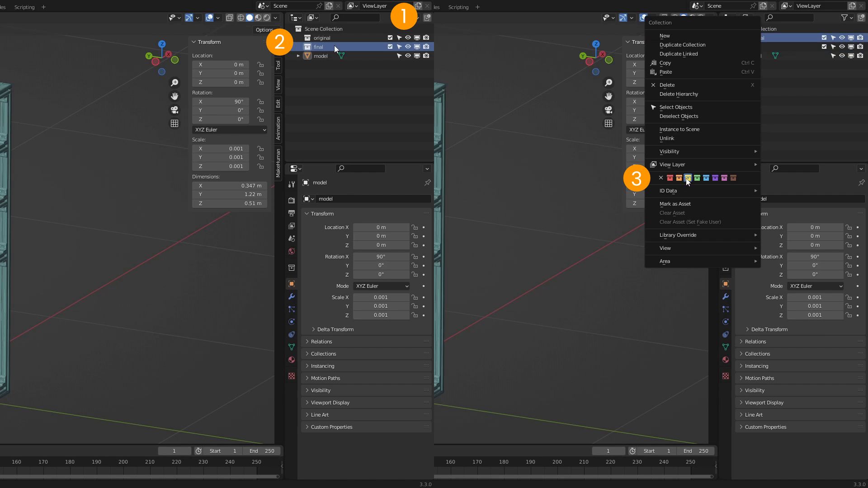The image size is (868, 488).
Task: Activate the viewport zoom magnifier icon
Action: coord(175,83)
